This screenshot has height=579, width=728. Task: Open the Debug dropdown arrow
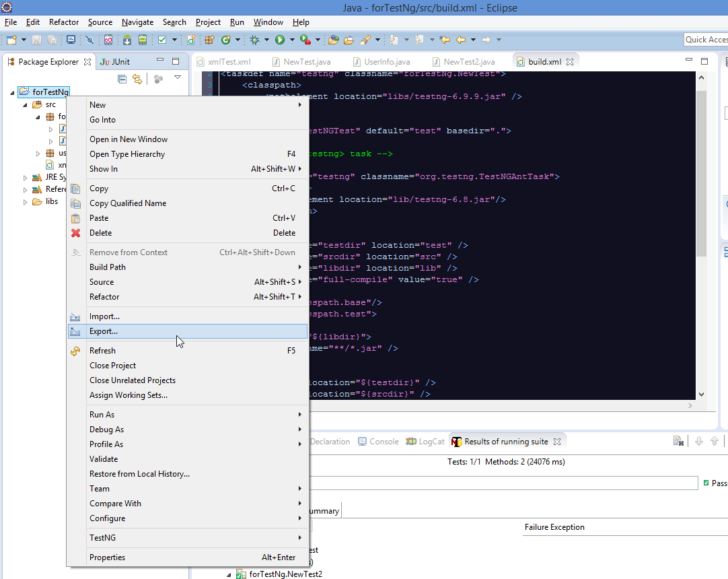pyautogui.click(x=266, y=40)
